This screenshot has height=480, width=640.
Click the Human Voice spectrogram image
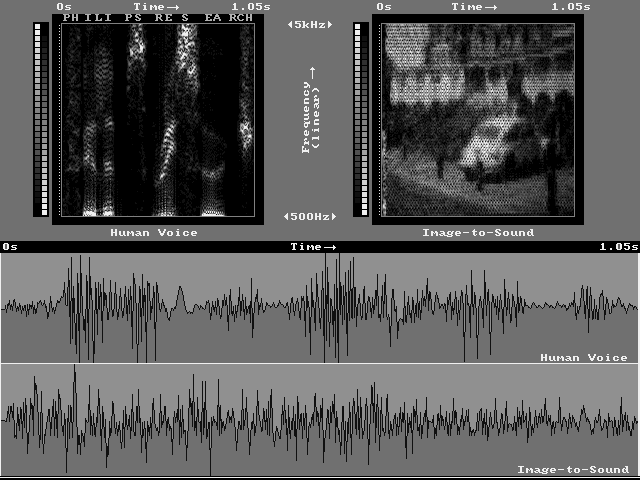158,120
